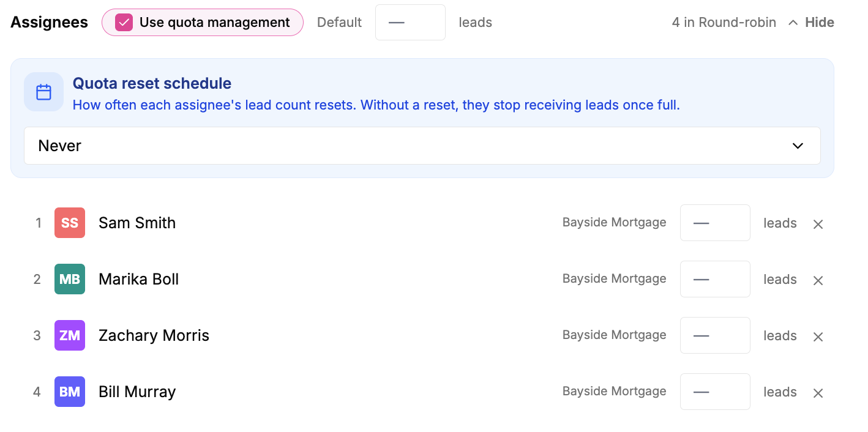This screenshot has height=432, width=868.
Task: Click the Quota reset schedule heading
Action: pyautogui.click(x=152, y=83)
